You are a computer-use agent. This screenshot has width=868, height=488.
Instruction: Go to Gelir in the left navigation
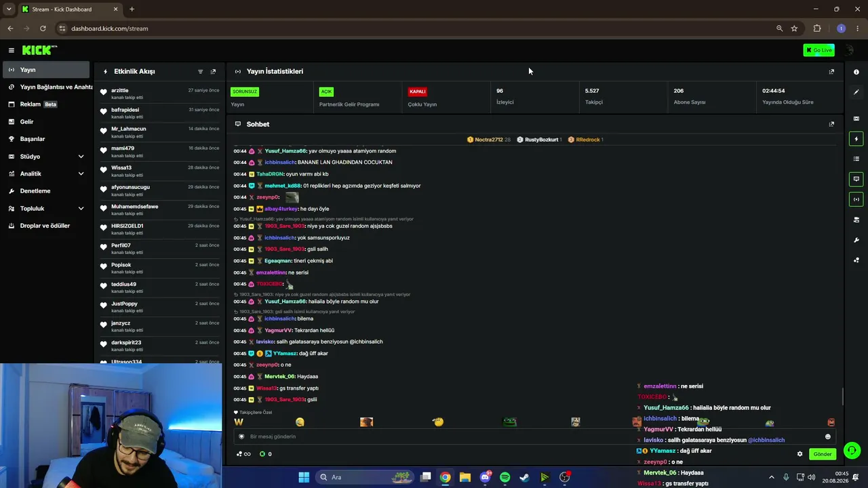tap(46, 122)
